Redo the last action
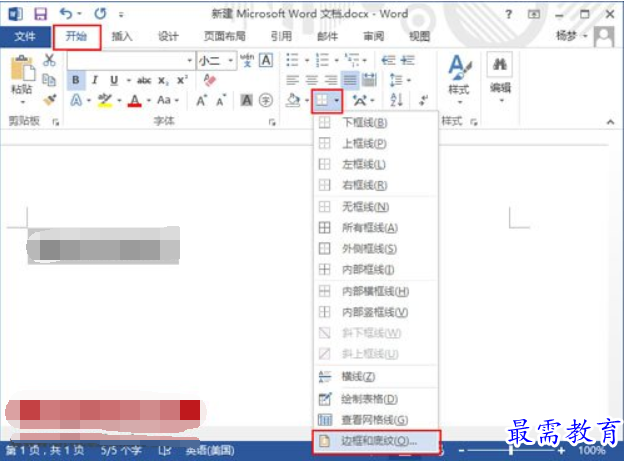 (x=100, y=14)
